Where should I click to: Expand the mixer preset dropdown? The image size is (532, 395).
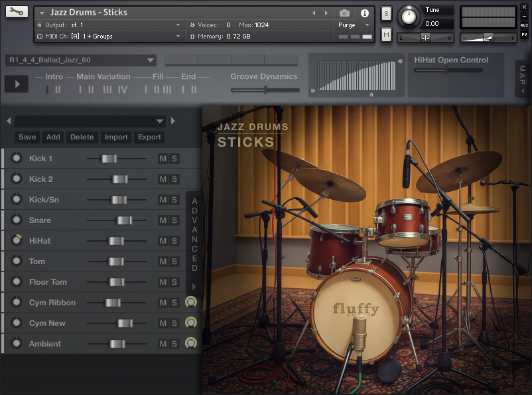pyautogui.click(x=90, y=121)
